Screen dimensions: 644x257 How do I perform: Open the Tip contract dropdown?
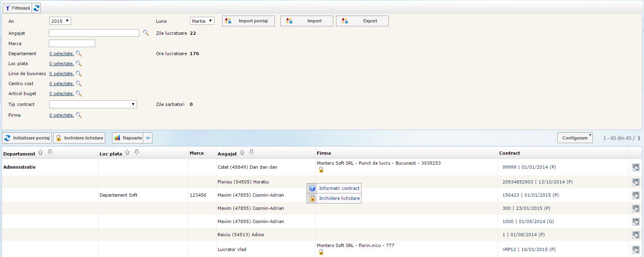(x=93, y=104)
